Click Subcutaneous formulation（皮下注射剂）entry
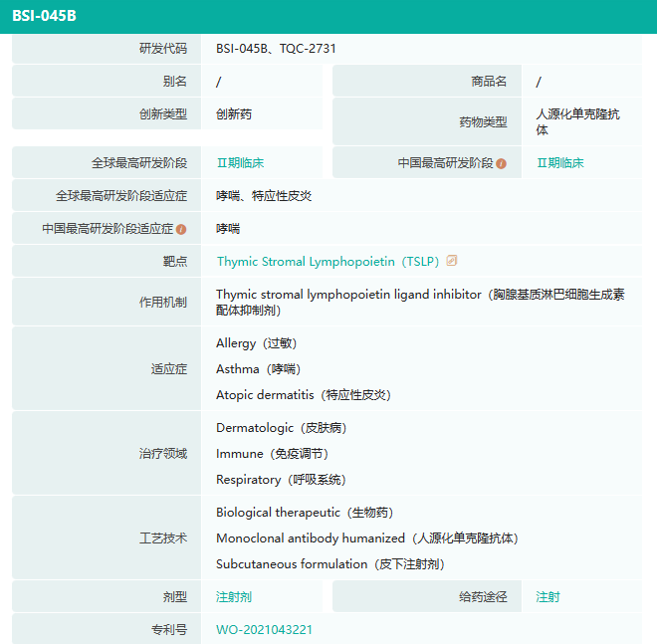657x644 pixels. [330, 564]
